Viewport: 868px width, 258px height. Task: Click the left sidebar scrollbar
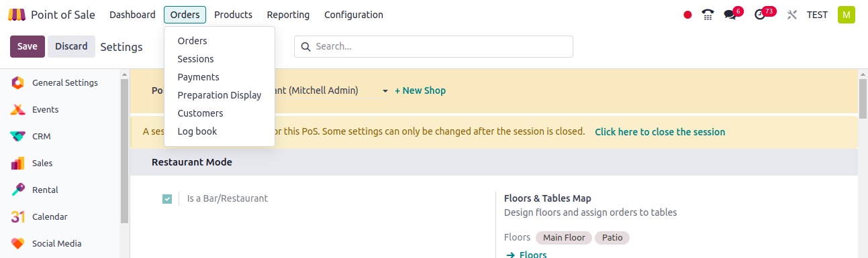click(x=124, y=147)
